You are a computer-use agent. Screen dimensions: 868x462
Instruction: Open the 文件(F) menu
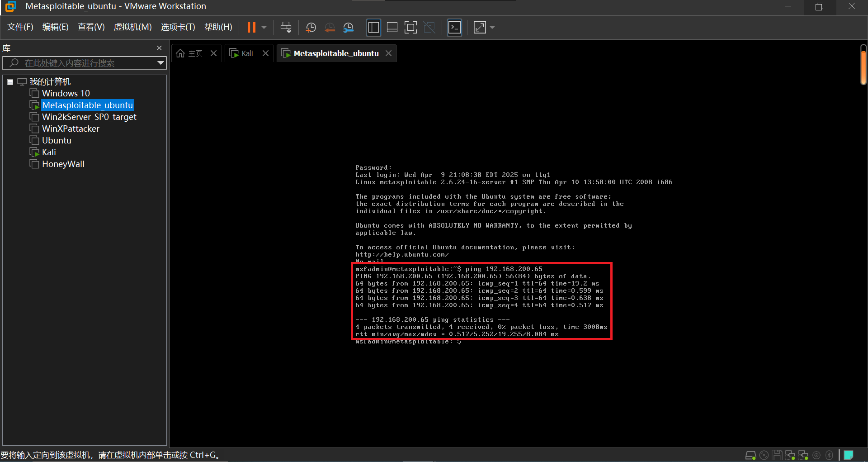pos(20,27)
